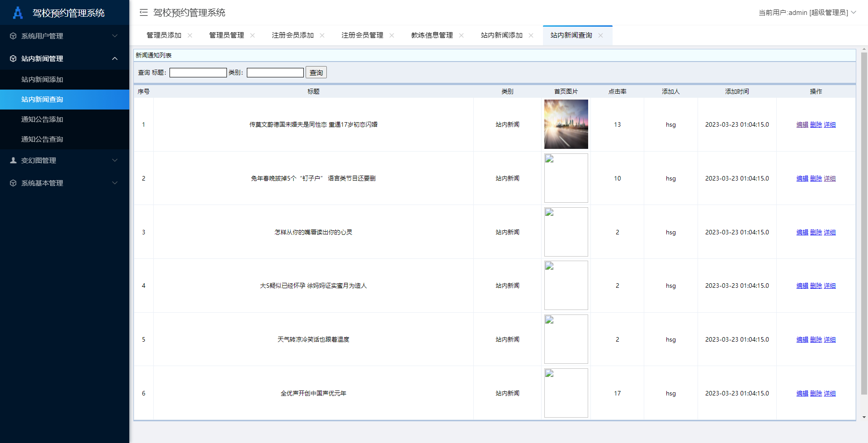Screen dimensions: 868x443
Task: Select 通知公告添加 in the sidebar
Action: 42,119
